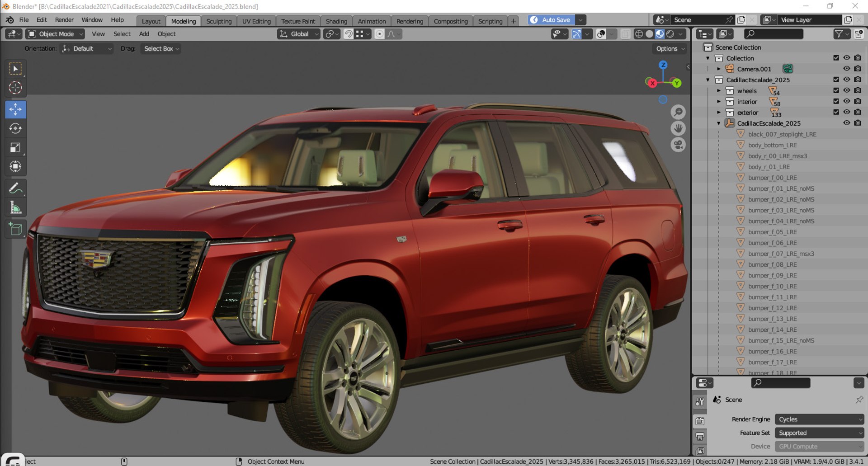868x466 pixels.
Task: Switch to solid viewport shading
Action: 649,34
